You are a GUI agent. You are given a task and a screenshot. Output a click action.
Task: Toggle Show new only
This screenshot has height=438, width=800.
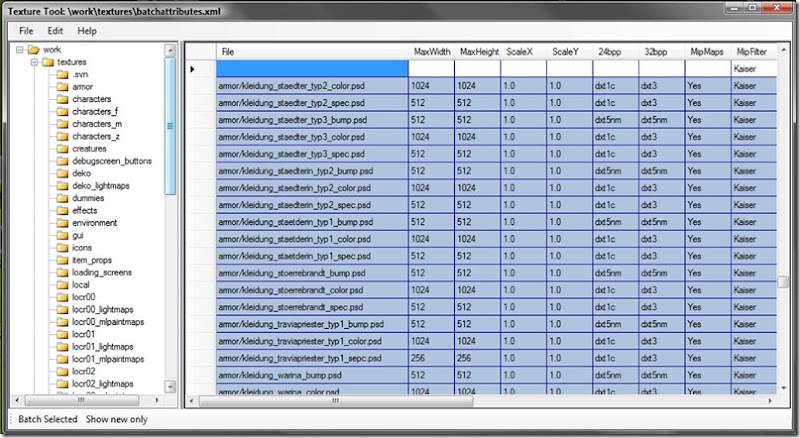(x=116, y=419)
